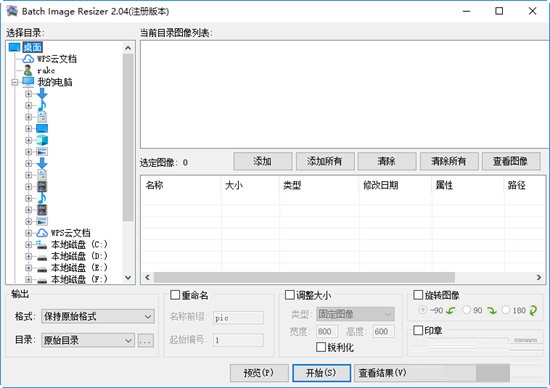The image size is (550, 388).
Task: Expand the 本地磁盘 (D:) node
Action: click(x=28, y=256)
